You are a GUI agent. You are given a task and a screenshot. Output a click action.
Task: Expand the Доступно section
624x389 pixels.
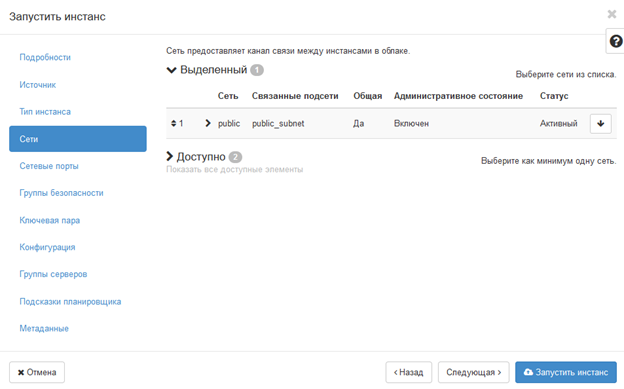170,156
